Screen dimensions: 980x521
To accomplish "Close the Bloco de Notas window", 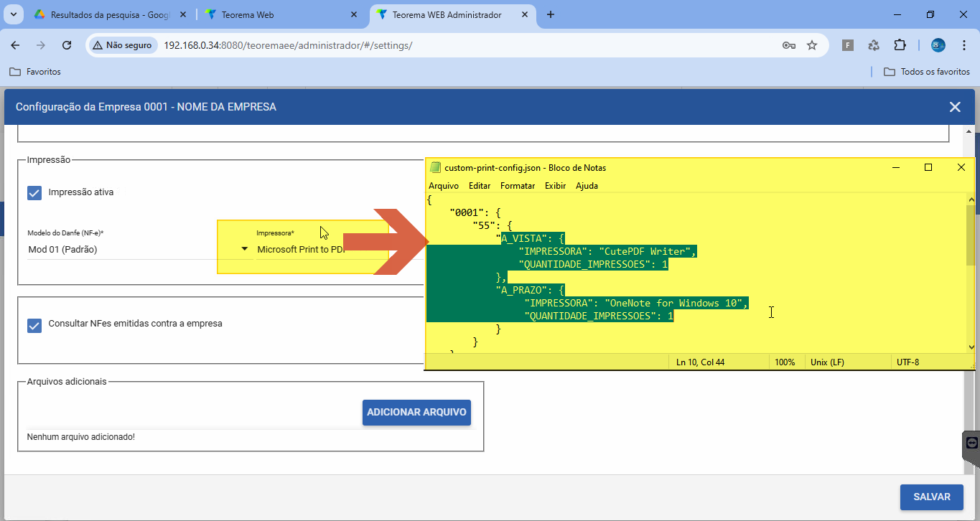I will tap(961, 167).
